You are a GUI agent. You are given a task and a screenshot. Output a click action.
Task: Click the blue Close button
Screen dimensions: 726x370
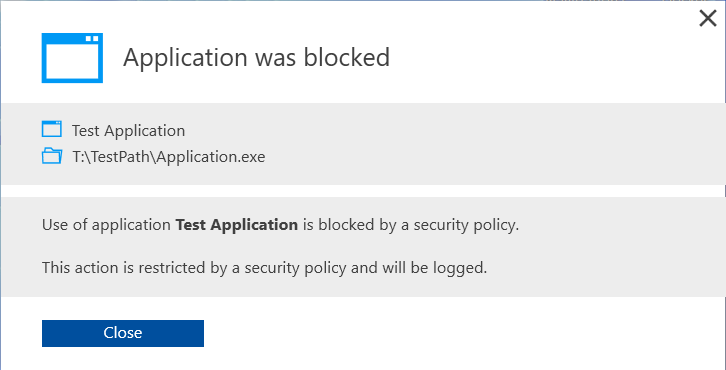point(123,333)
